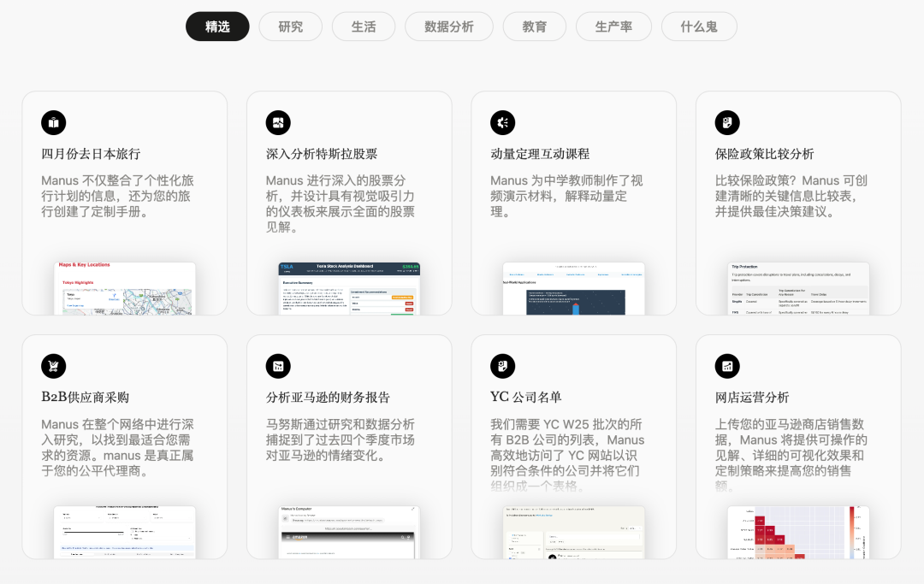
Task: Click the book icon on 四月份去日本旅行 card
Action: point(54,122)
